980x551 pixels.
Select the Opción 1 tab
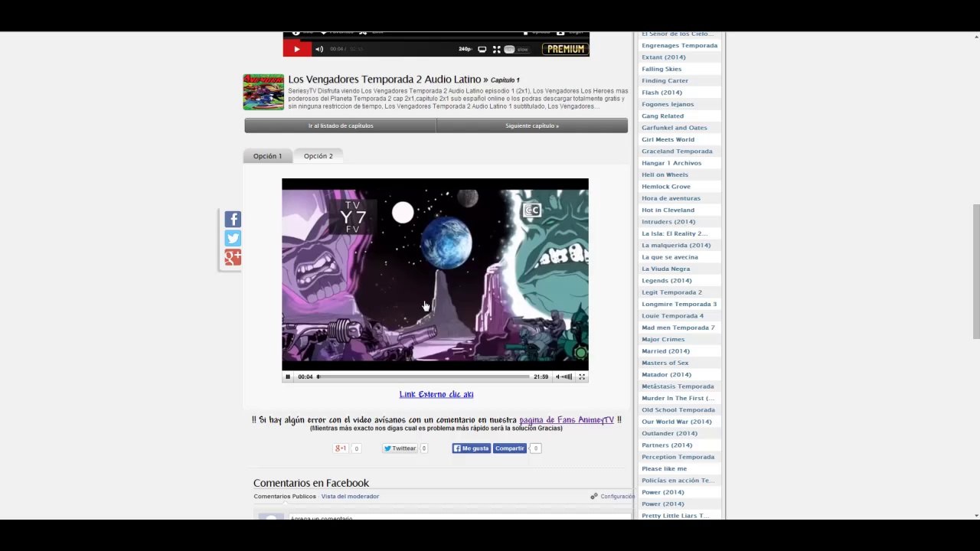(x=268, y=156)
